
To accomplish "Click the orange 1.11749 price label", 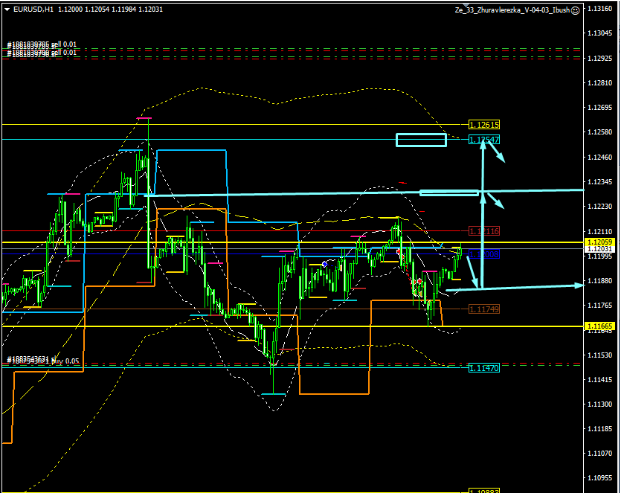I will (x=483, y=309).
